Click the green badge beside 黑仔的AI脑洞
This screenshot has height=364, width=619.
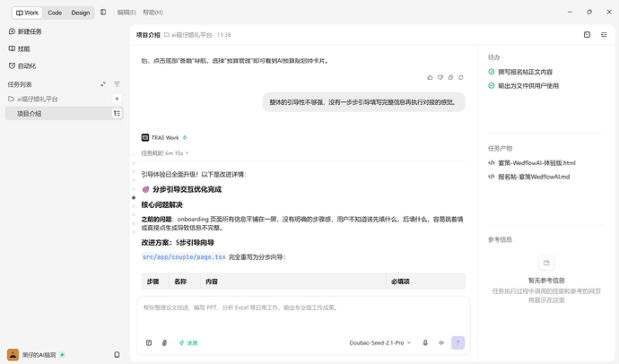coord(62,354)
